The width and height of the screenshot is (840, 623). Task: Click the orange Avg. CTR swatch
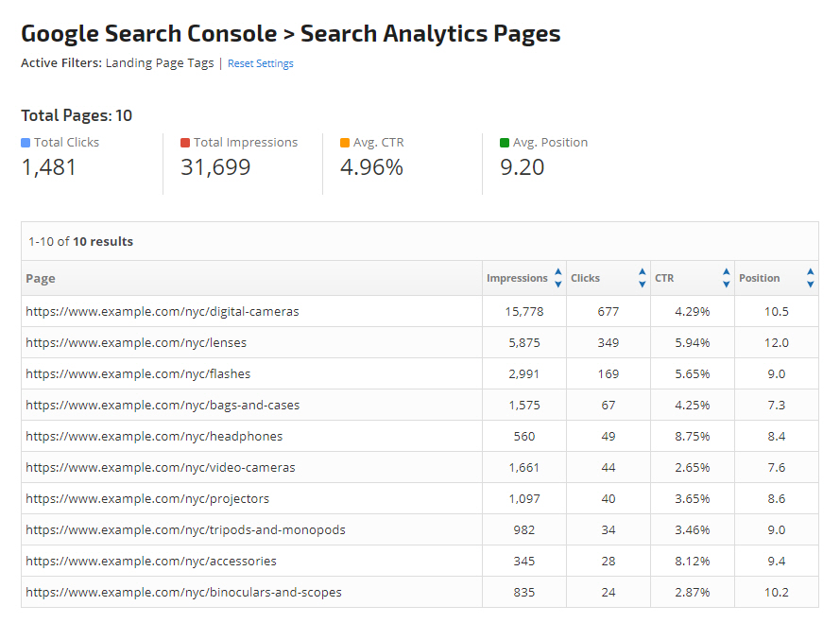(x=345, y=143)
